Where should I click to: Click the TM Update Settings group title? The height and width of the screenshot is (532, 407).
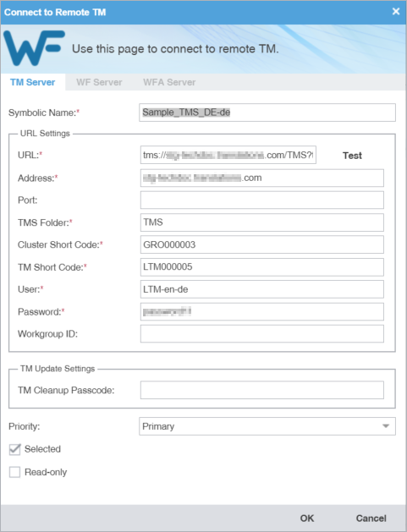[x=58, y=369]
